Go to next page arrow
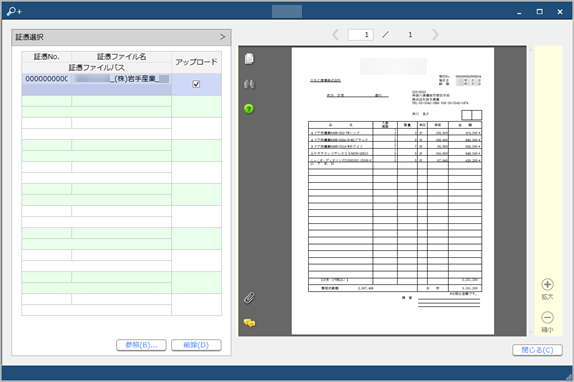The width and height of the screenshot is (574, 382). tap(435, 35)
